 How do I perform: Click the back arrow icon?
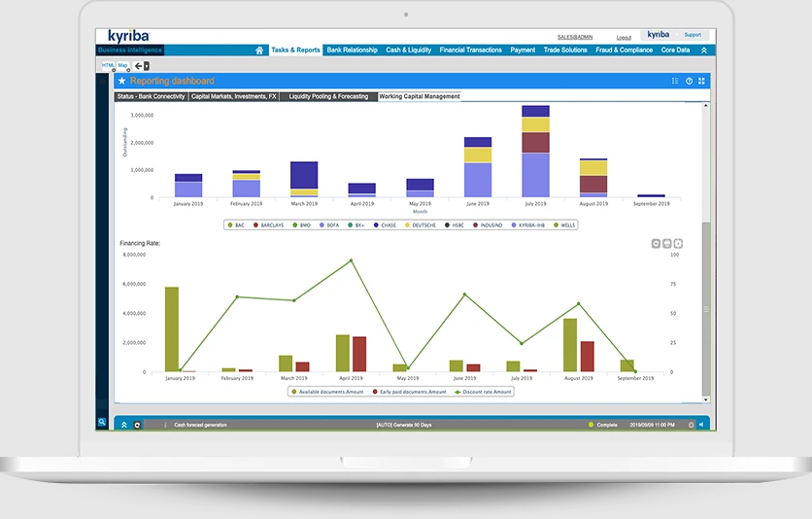coord(138,66)
